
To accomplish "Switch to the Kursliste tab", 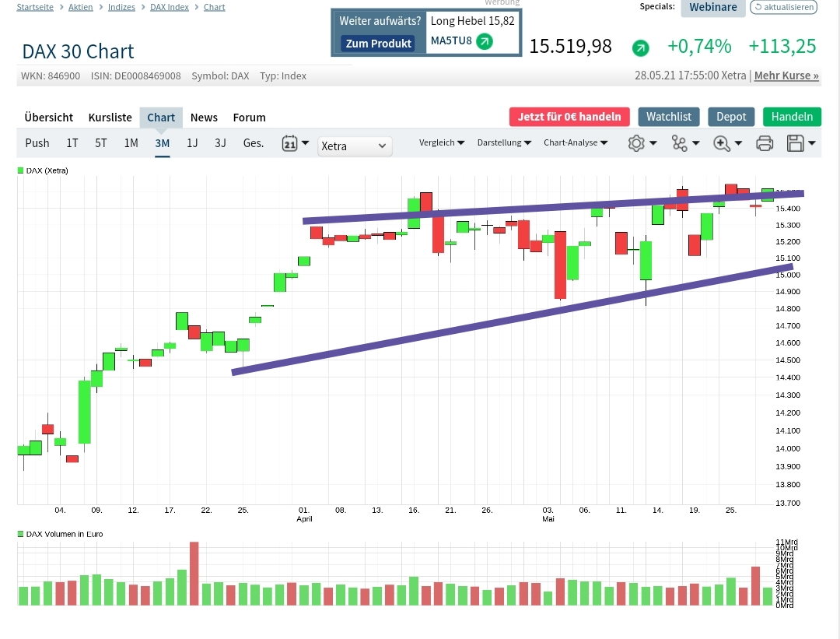I will coord(110,117).
